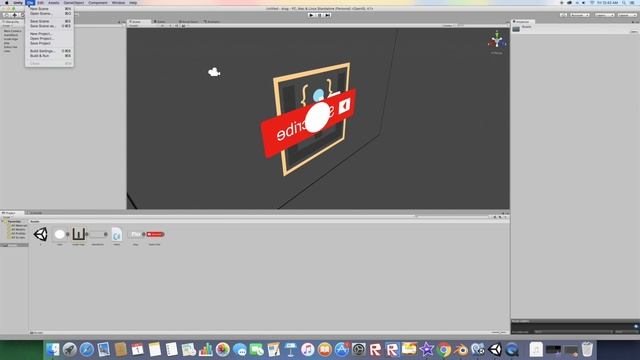The image size is (640, 360).
Task: Choose Build & Run from File menu
Action: [x=50, y=56]
